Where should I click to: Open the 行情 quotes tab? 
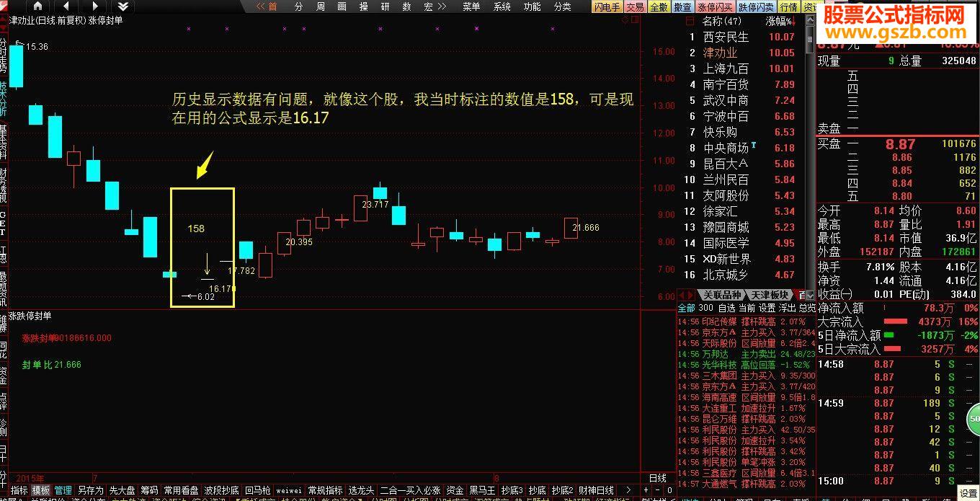coord(789,6)
